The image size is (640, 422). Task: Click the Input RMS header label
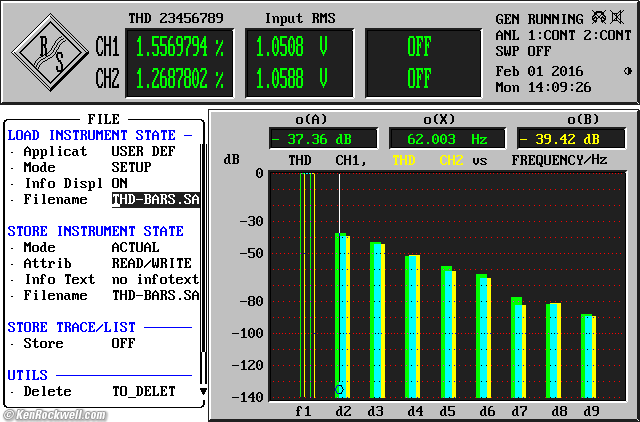(x=300, y=18)
